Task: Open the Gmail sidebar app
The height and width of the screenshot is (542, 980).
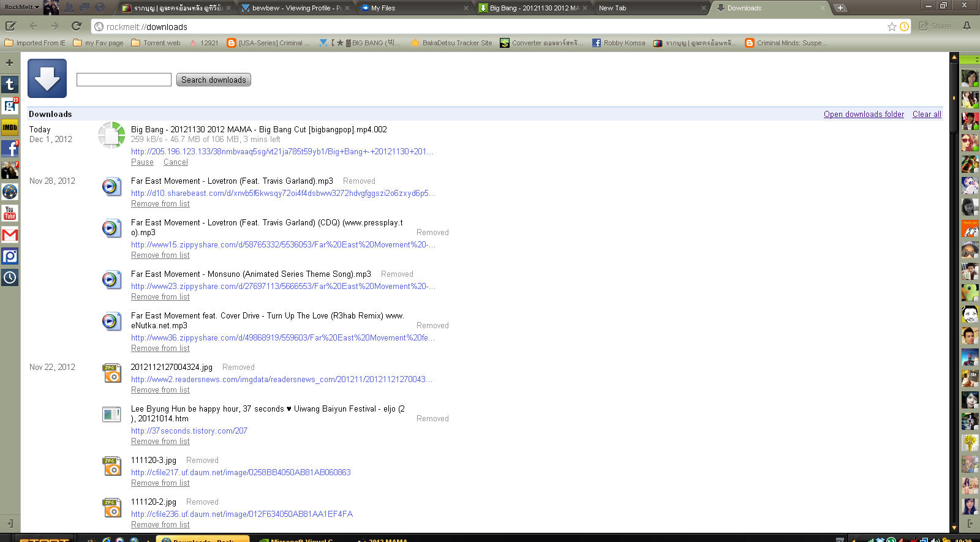Action: 10,234
